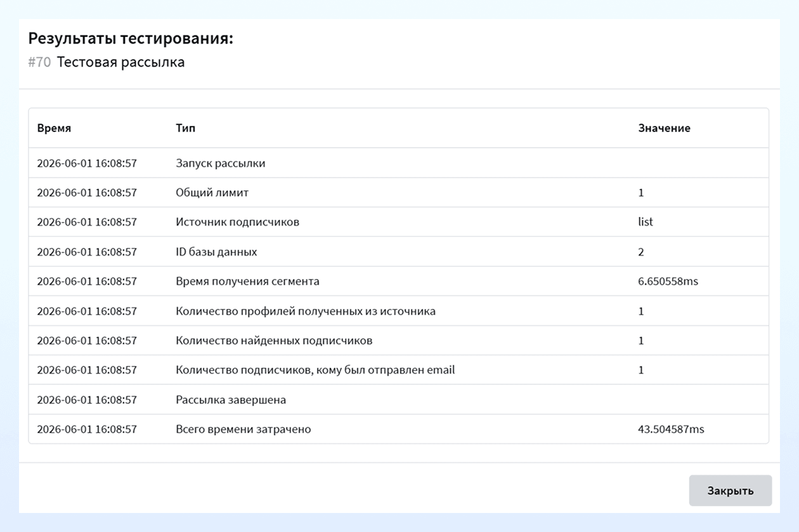Click the Результаты тестирования heading

(131, 39)
